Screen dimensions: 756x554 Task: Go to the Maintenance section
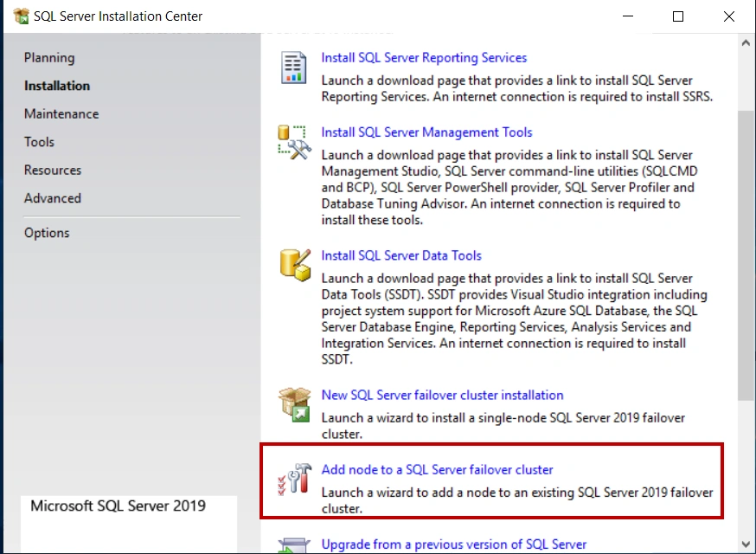[x=61, y=113]
